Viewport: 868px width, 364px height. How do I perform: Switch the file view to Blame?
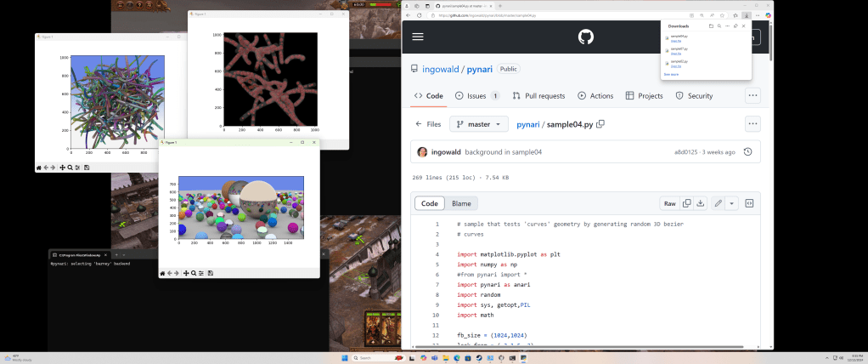click(461, 203)
